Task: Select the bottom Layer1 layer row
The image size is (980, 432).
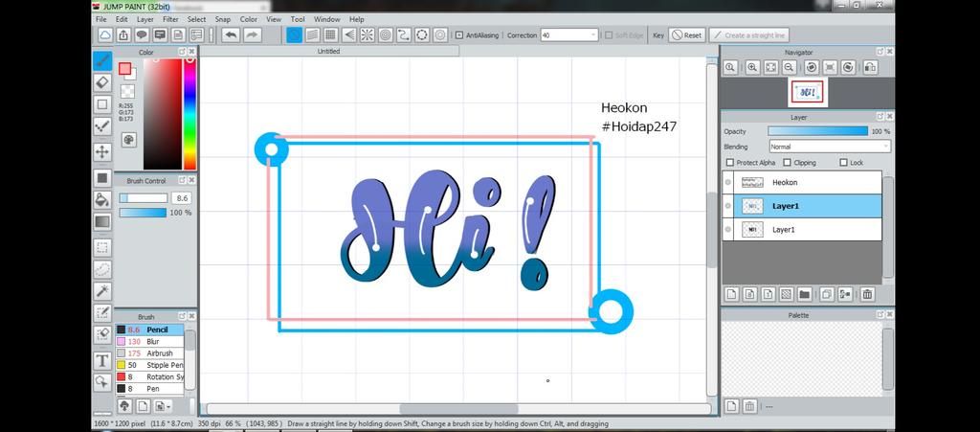Action: (802, 230)
